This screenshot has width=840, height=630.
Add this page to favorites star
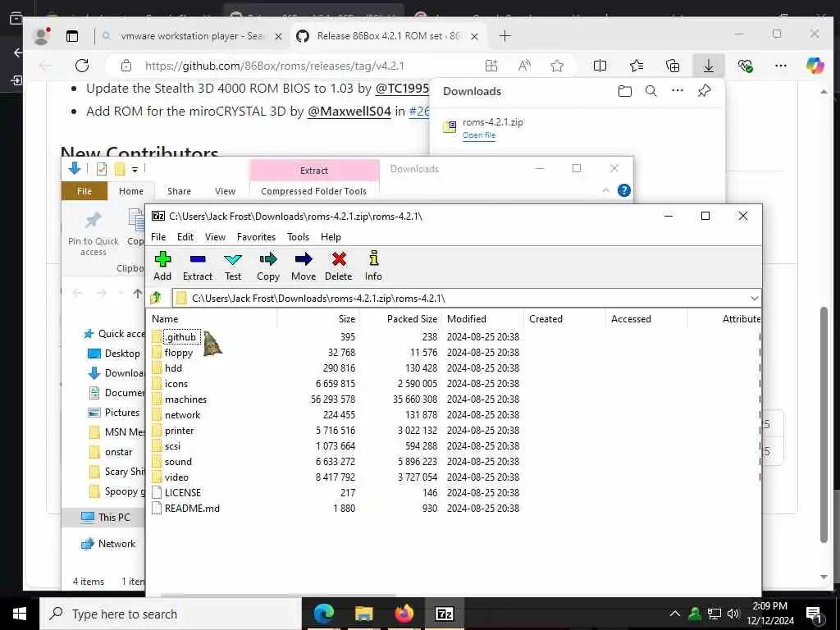[x=557, y=66]
